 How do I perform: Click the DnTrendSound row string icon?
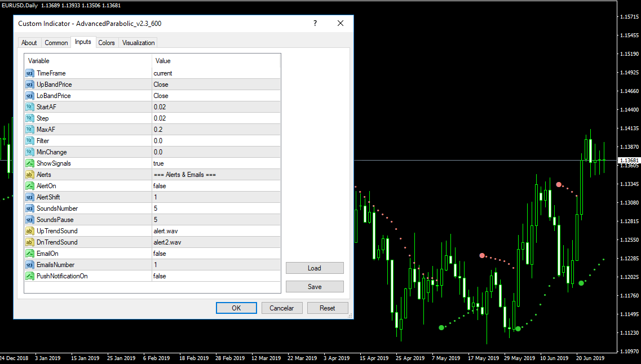tap(29, 242)
